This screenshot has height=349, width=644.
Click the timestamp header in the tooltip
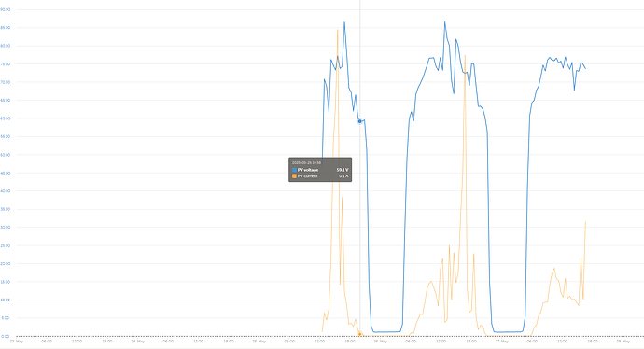(306, 163)
